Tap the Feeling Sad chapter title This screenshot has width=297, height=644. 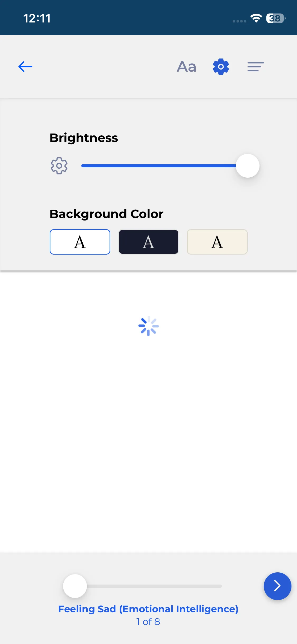148,609
